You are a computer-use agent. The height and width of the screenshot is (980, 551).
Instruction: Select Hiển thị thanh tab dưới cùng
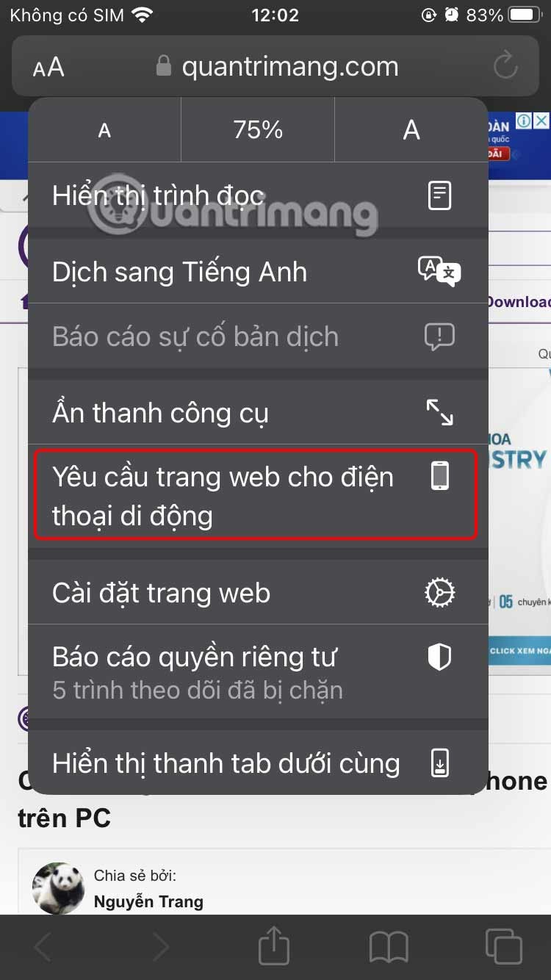258,763
